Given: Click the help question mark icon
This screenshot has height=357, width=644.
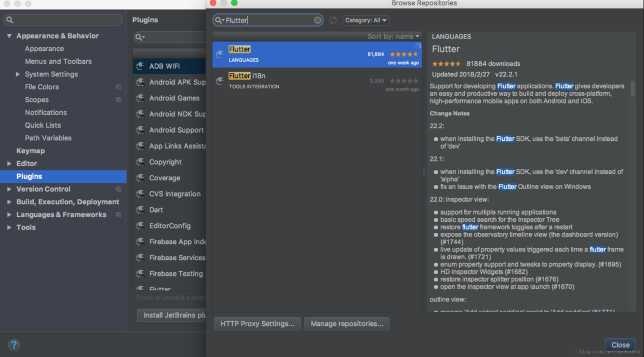Looking at the screenshot, I should 14,345.
